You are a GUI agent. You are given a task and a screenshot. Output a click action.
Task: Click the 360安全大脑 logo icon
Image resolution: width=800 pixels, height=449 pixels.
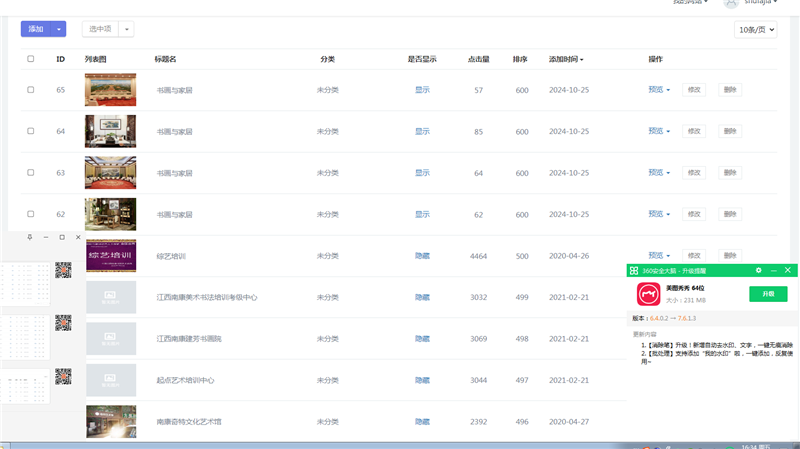coord(634,271)
